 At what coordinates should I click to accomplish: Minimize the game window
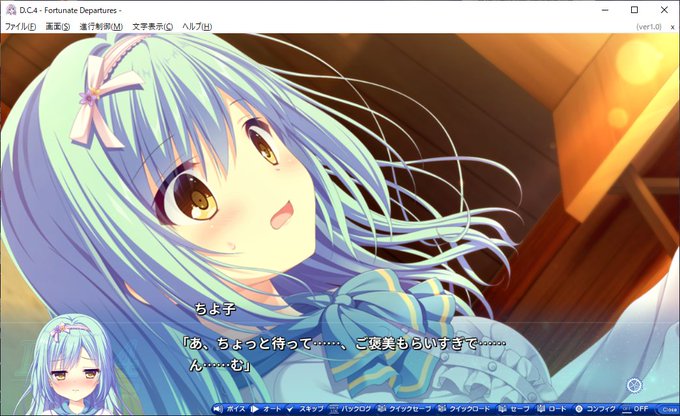(605, 10)
